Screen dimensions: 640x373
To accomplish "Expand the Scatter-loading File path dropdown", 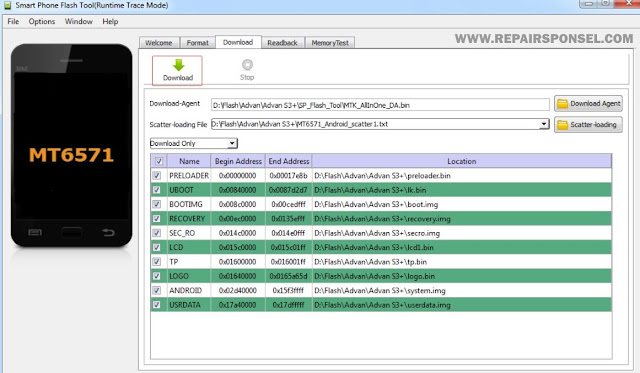I will 544,124.
